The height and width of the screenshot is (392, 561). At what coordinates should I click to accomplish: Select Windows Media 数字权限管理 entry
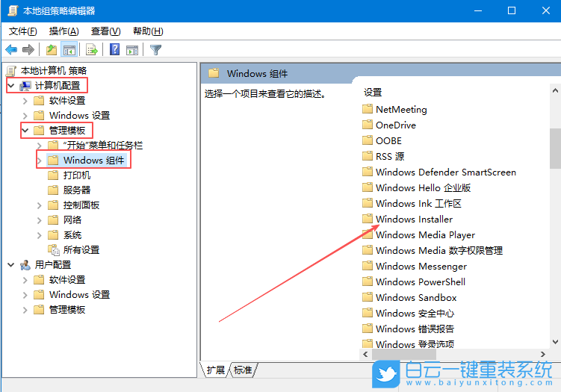439,250
